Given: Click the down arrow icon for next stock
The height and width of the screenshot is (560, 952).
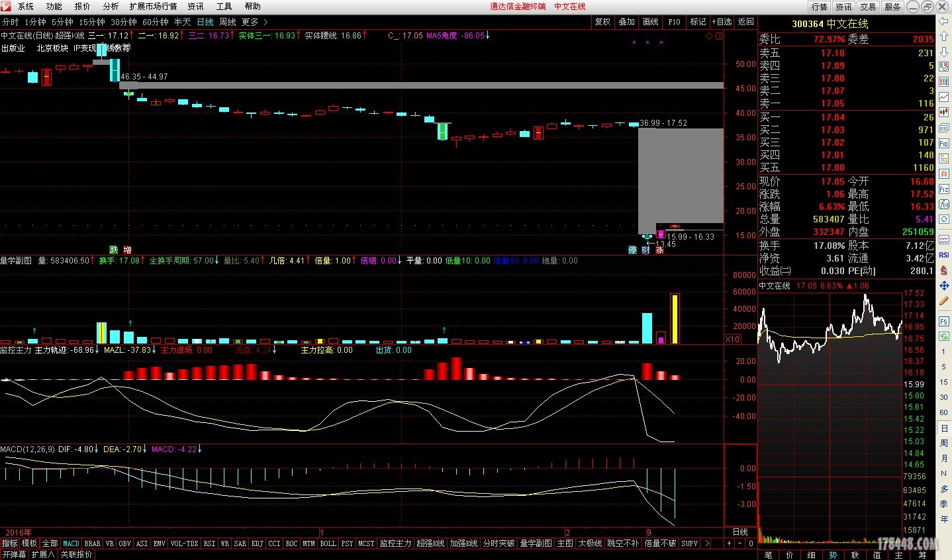Looking at the screenshot, I should [944, 52].
